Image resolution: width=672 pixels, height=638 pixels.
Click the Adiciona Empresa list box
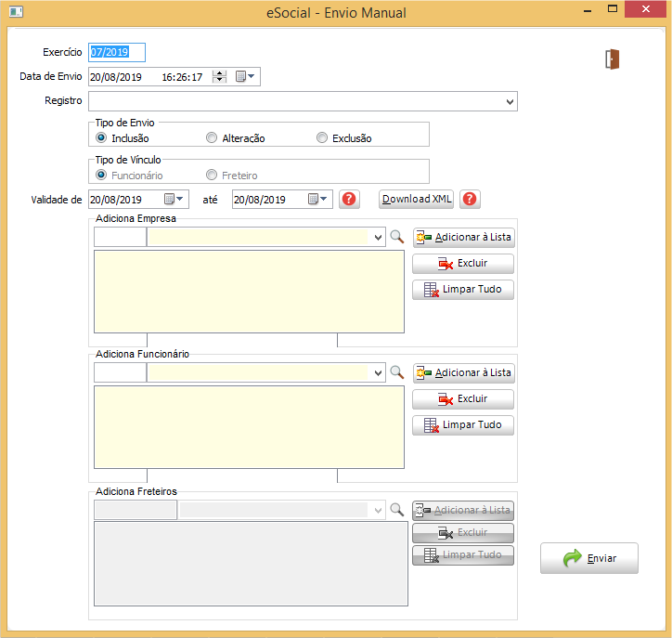pos(249,292)
